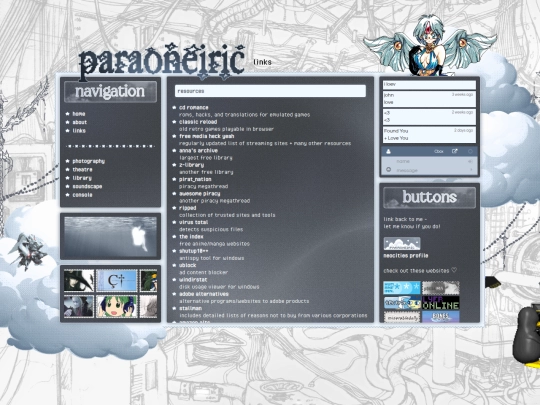Screen dimensions: 540x405
Task: Open the theatre section
Action: (x=82, y=169)
